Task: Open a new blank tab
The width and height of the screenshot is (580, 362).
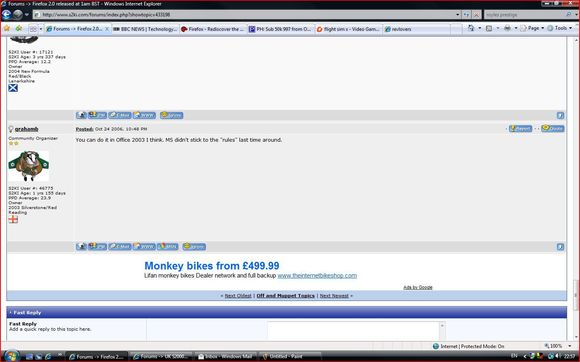Action: pos(456,29)
